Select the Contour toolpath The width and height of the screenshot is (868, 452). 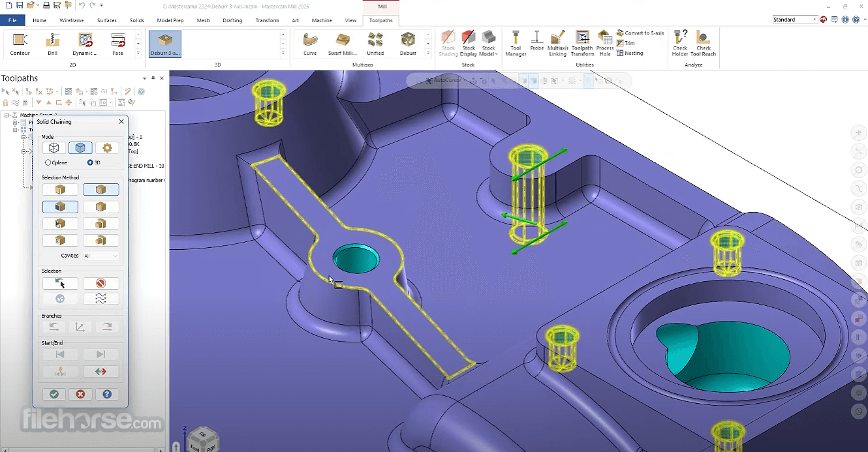20,44
